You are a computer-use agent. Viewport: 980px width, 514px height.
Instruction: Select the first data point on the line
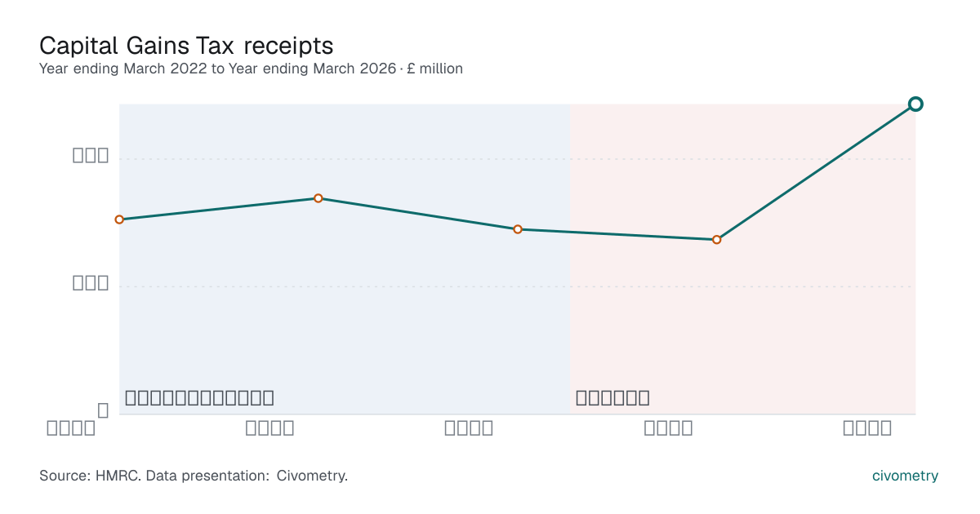click(x=119, y=219)
